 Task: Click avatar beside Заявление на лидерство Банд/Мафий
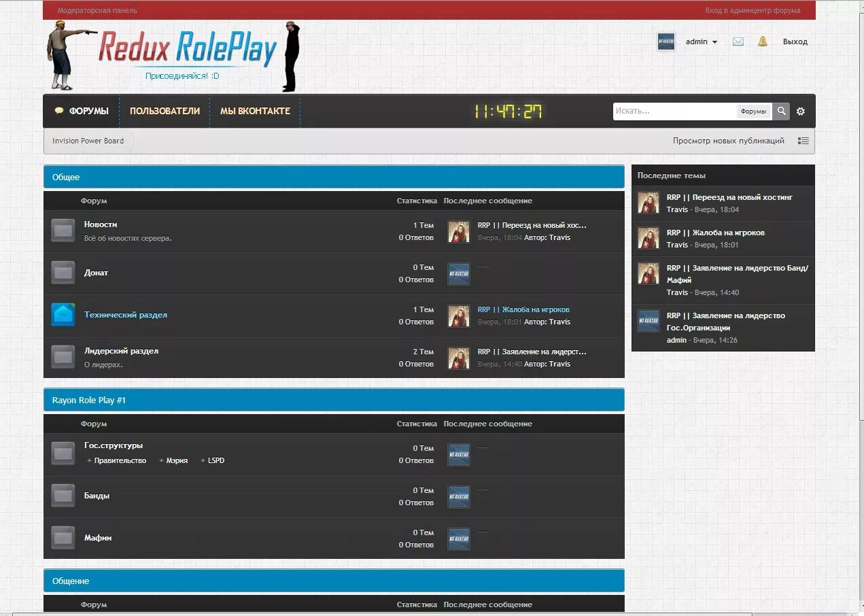(649, 273)
